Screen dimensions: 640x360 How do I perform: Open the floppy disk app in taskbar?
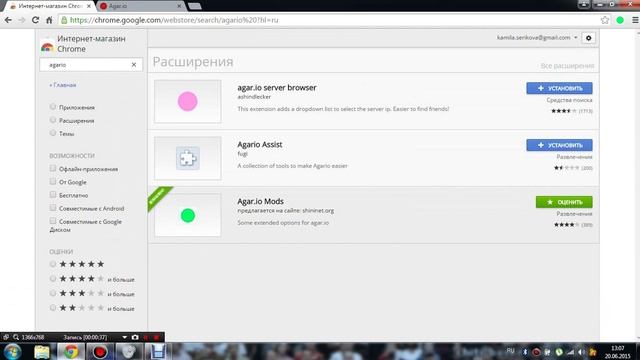(158, 351)
